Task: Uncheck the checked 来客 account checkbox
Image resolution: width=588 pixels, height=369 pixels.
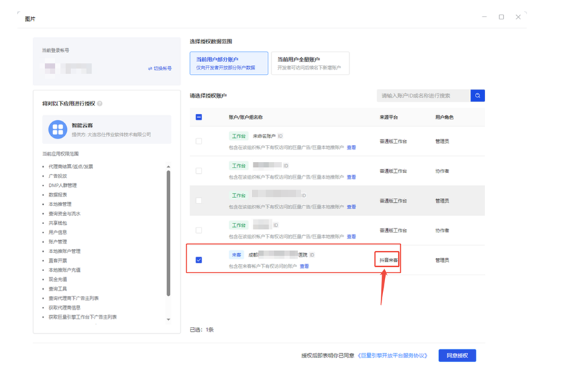Action: pyautogui.click(x=199, y=260)
